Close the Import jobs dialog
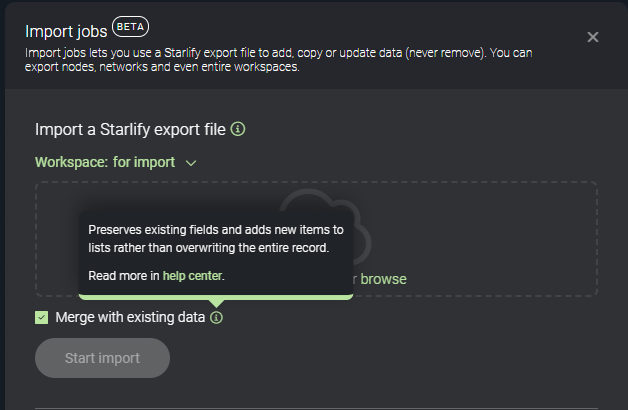Screen dimensions: 628x410 tap(593, 37)
